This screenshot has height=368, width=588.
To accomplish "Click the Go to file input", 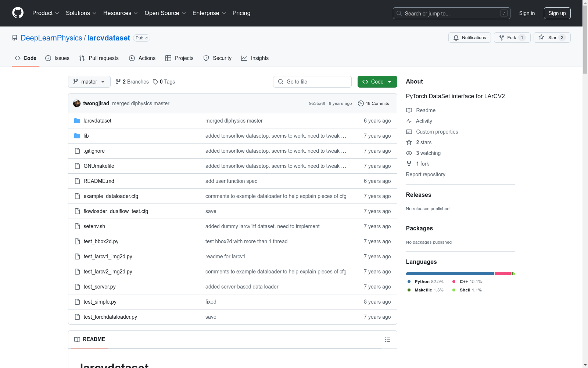I will coord(312,82).
